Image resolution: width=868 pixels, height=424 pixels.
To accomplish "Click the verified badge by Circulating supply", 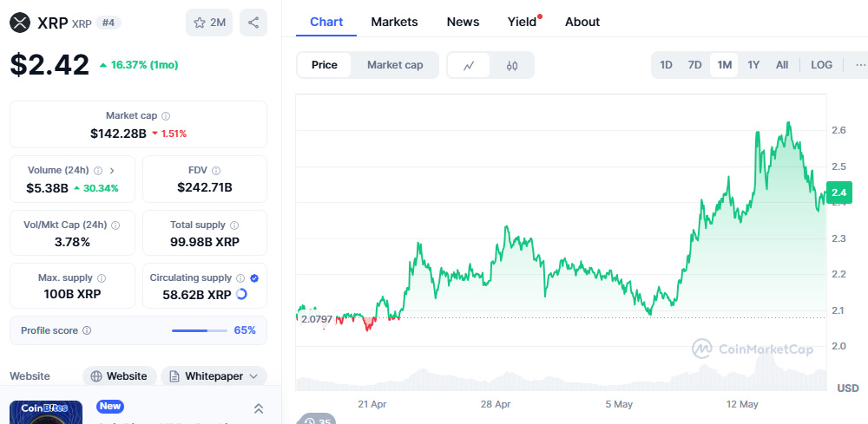I will (254, 278).
